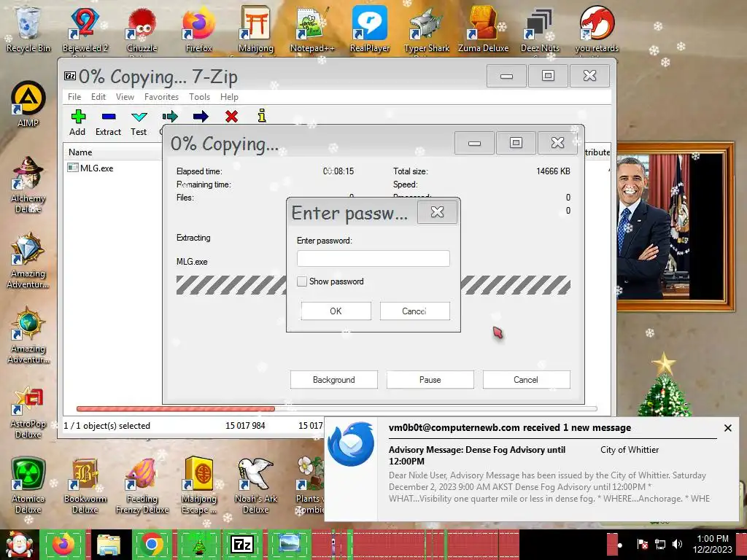The height and width of the screenshot is (560, 747).
Task: Select the Deez Nuts desktop shortcut
Action: point(540,29)
